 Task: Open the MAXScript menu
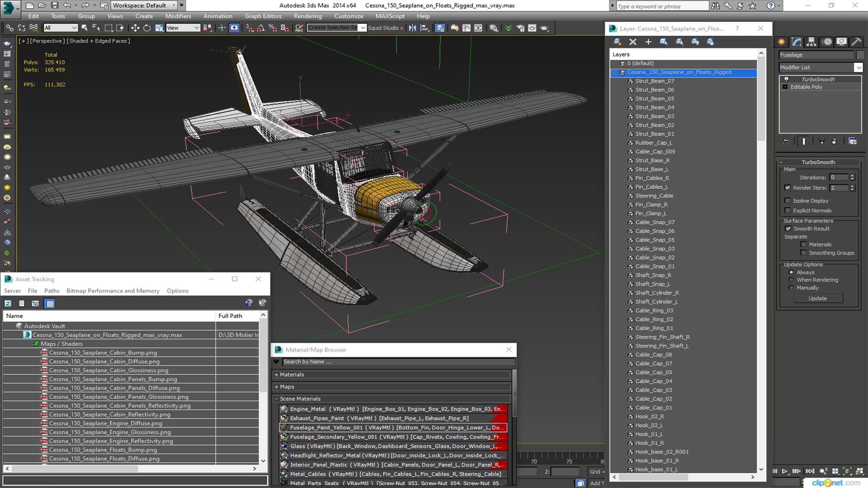pos(390,16)
